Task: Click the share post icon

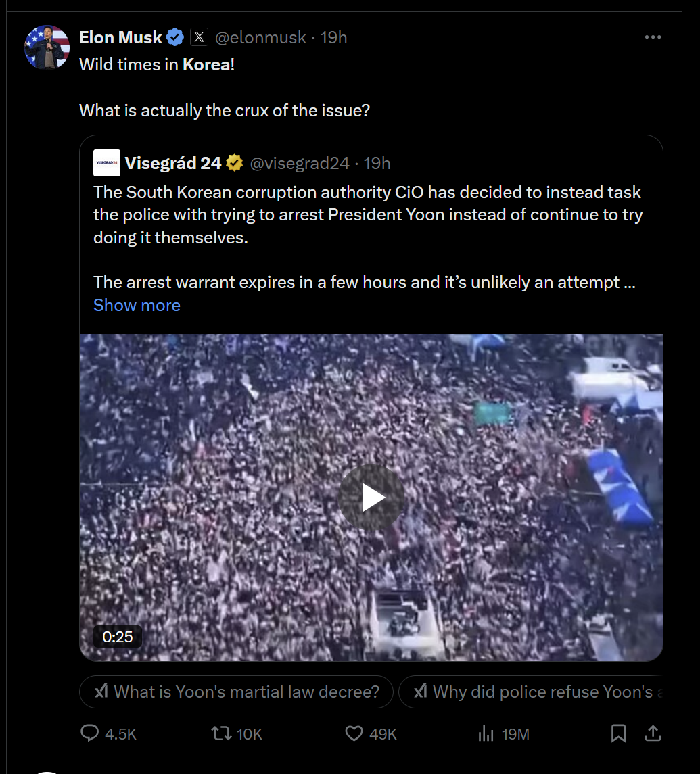Action: pos(653,733)
